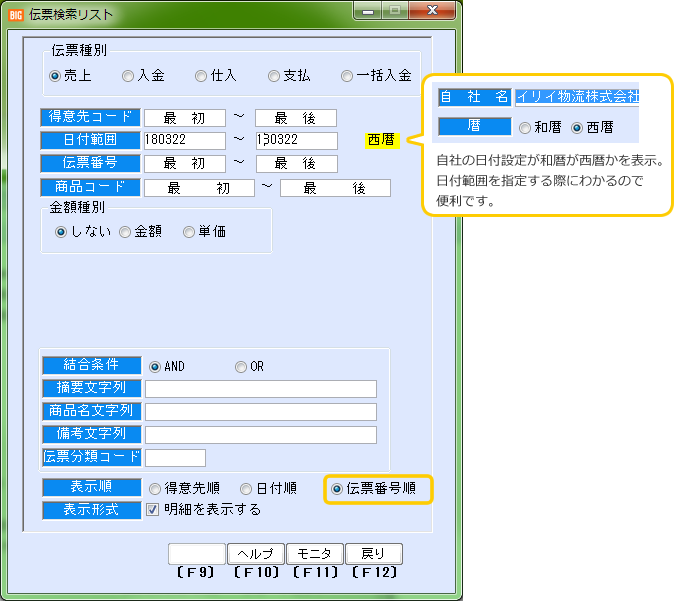Click the 備考文字列 label

click(x=92, y=434)
